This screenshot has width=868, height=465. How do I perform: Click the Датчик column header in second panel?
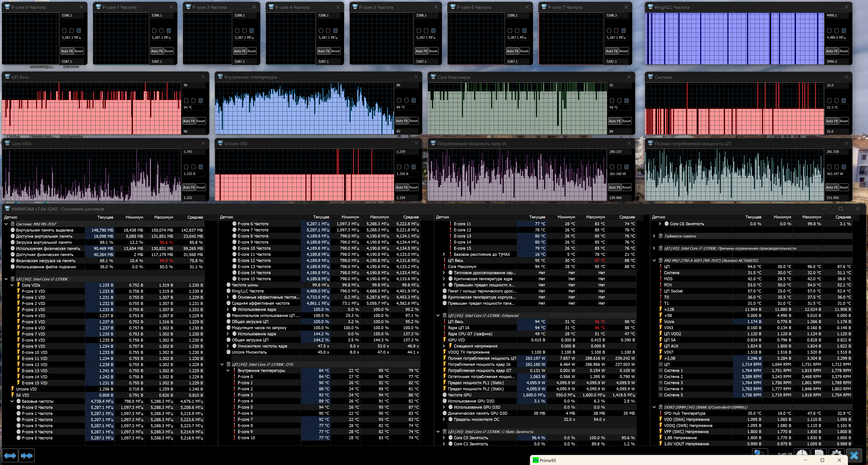coord(227,217)
